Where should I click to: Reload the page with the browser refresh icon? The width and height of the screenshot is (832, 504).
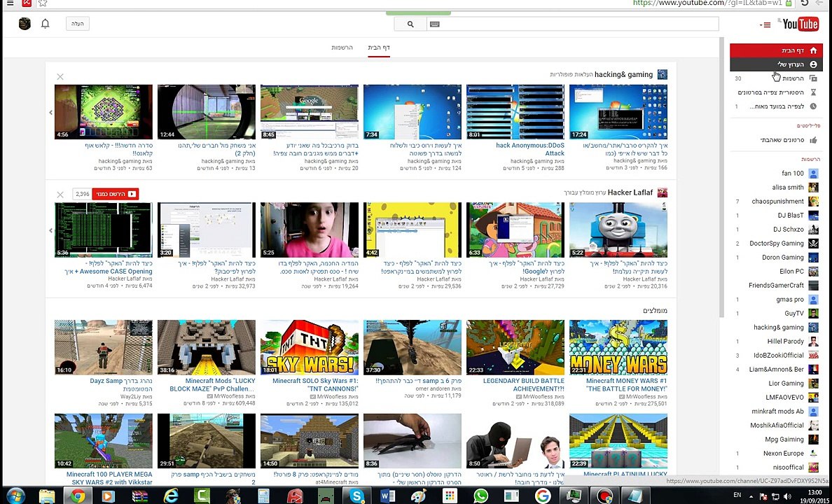pyautogui.click(x=805, y=3)
